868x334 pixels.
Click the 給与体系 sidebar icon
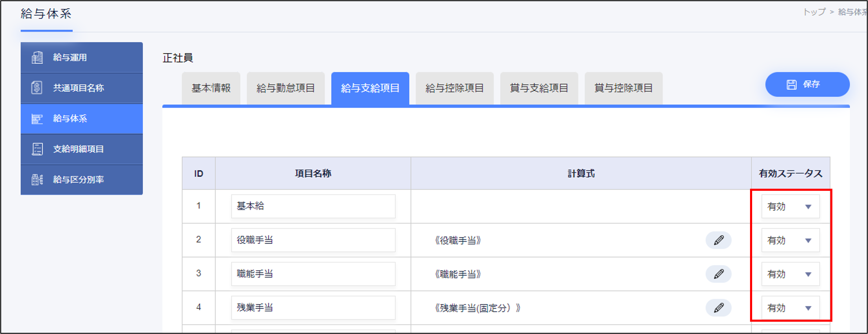37,119
